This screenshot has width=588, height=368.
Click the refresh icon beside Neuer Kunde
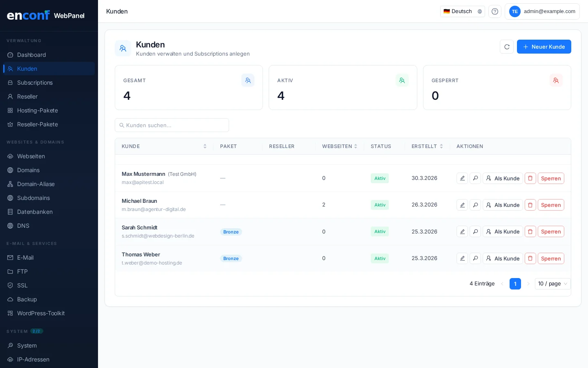coord(507,47)
